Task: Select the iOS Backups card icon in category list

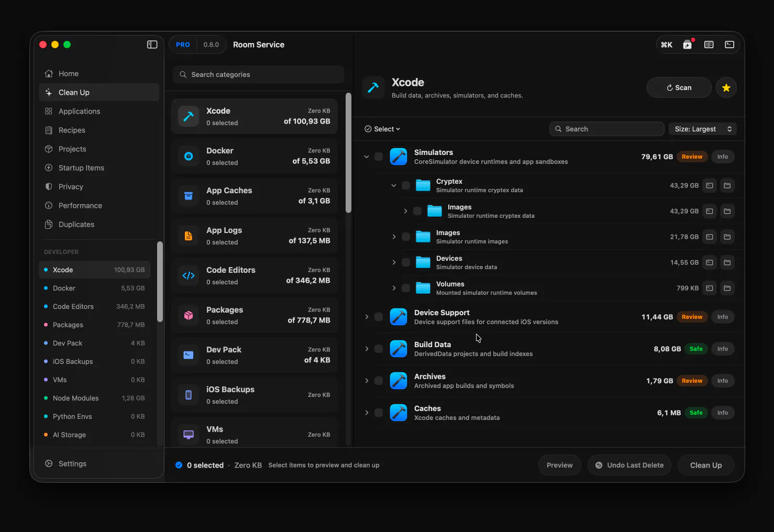Action: 189,395
